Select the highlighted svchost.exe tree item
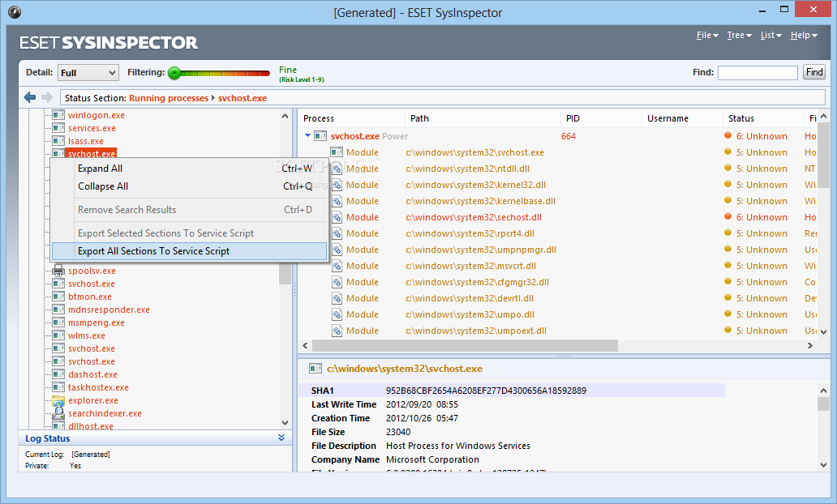This screenshot has height=504, width=837. (x=92, y=154)
